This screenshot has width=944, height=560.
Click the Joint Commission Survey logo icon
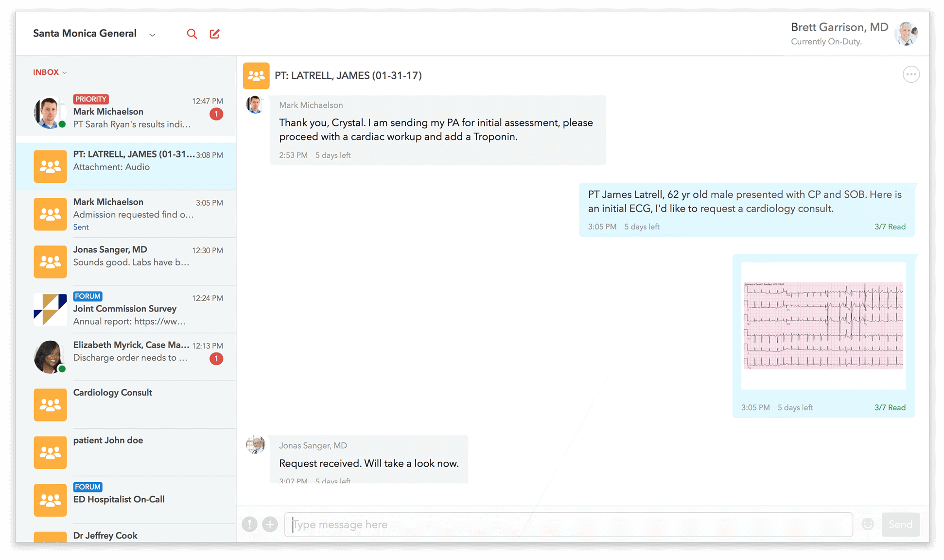tap(50, 309)
